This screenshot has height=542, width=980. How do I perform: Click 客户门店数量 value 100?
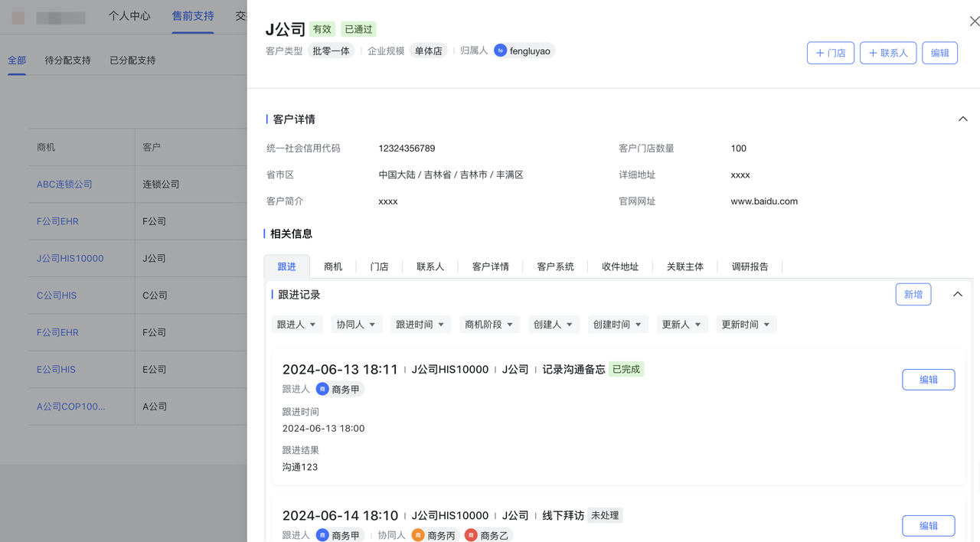coord(738,149)
